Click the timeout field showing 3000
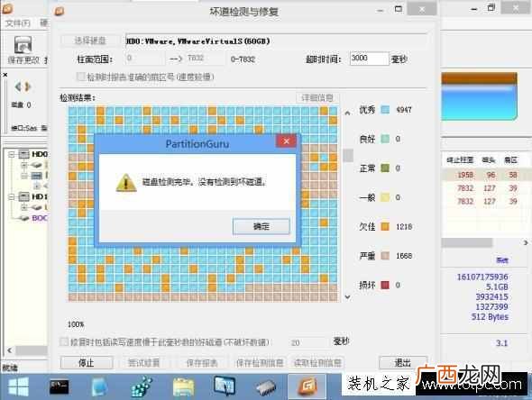532x400 pixels. [369, 59]
